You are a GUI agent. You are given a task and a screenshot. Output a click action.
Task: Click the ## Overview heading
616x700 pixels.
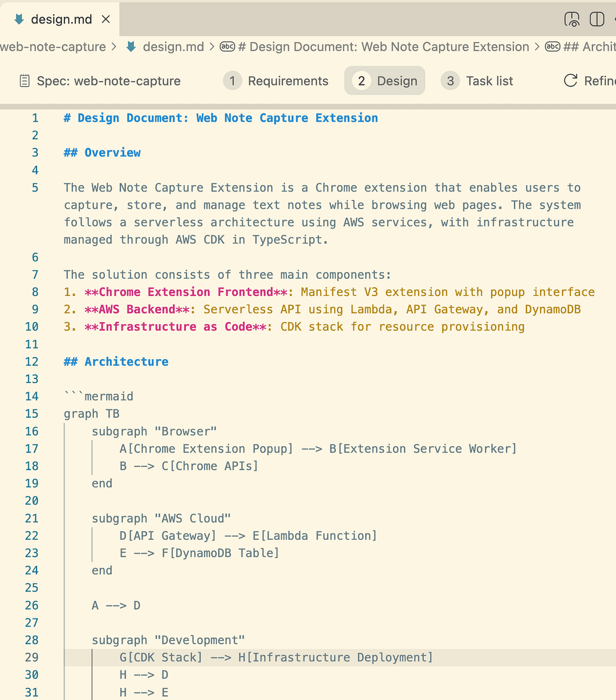click(102, 153)
